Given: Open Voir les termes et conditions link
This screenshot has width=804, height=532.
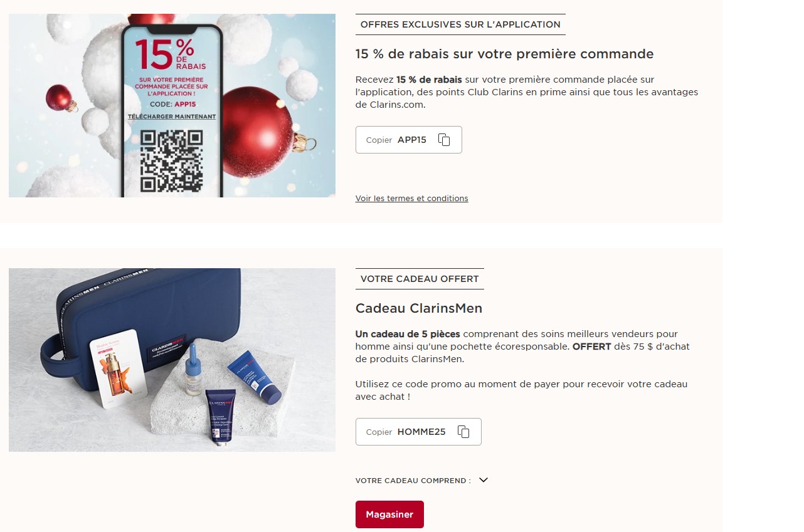Looking at the screenshot, I should coord(412,198).
